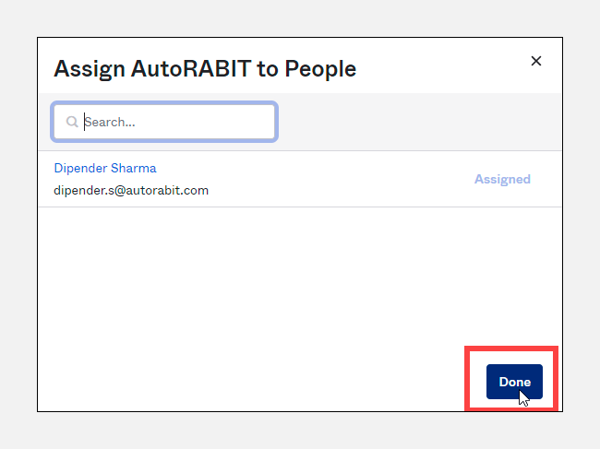The width and height of the screenshot is (600, 449).
Task: Dismiss the dialog using the close icon
Action: (x=536, y=61)
